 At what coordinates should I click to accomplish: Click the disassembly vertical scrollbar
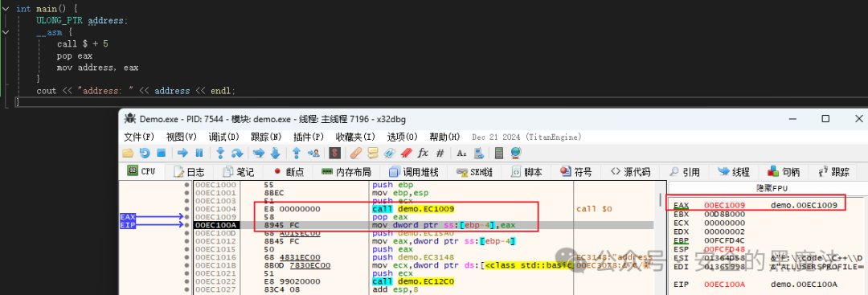pyautogui.click(x=660, y=238)
